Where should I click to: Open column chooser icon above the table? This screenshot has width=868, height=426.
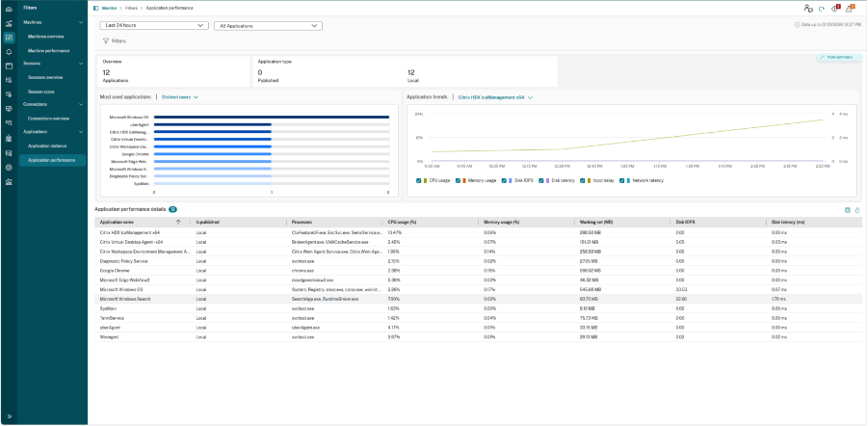pyautogui.click(x=848, y=210)
